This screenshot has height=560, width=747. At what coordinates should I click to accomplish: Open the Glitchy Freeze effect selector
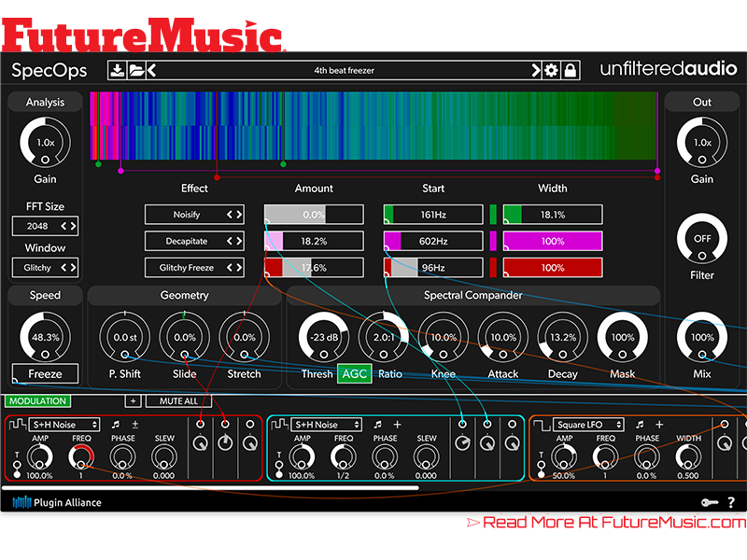194,268
